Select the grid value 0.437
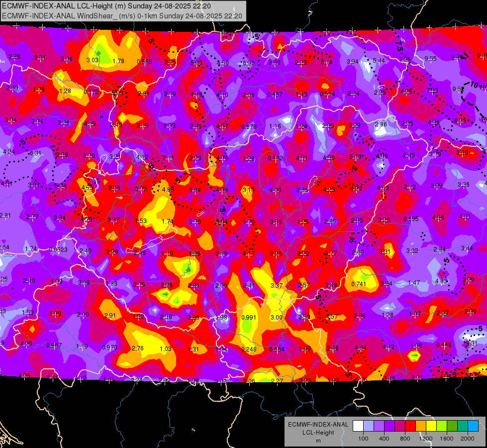The image size is (487, 448). coord(275,94)
